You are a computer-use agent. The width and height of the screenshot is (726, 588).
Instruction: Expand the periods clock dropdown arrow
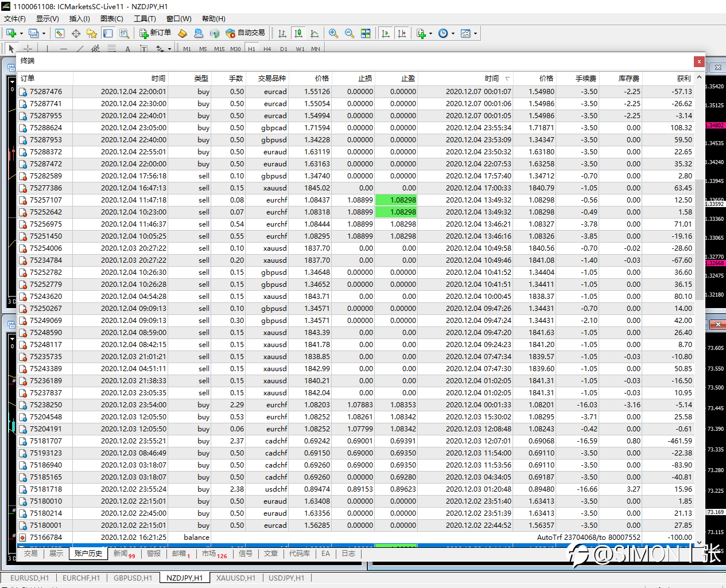[x=453, y=33]
